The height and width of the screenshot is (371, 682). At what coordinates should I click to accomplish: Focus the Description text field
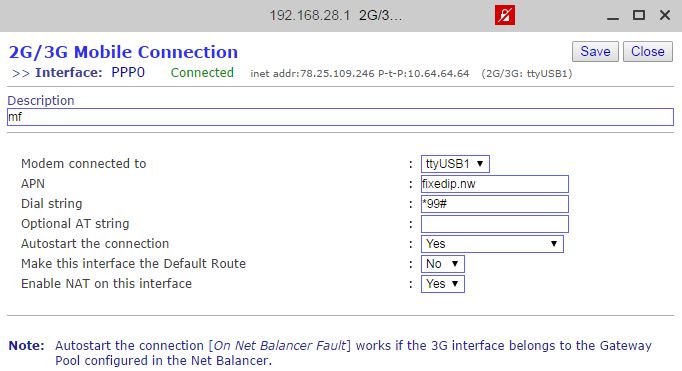click(341, 117)
